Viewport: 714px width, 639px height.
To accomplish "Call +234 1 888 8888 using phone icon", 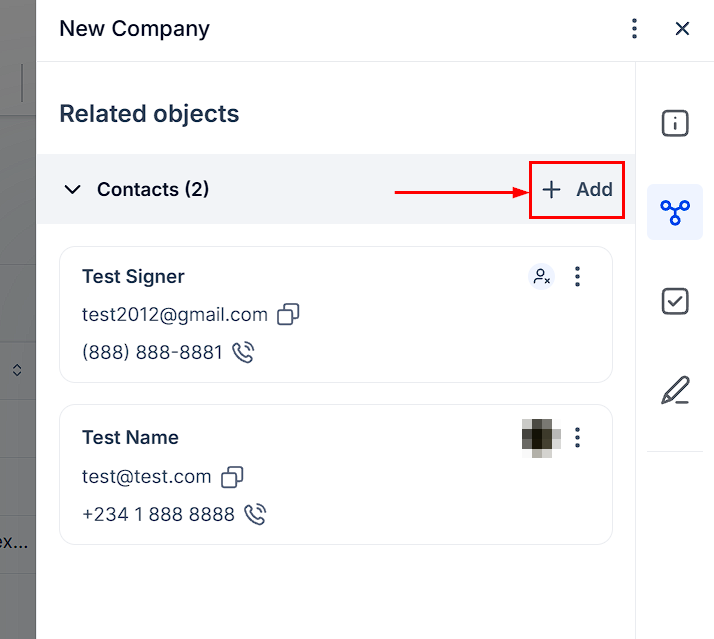I will [255, 515].
